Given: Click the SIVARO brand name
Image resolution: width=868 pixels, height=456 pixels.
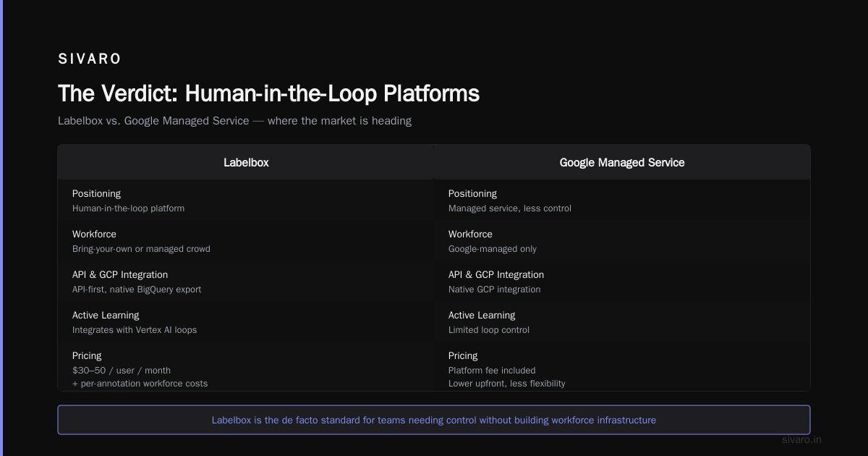Looking at the screenshot, I should point(90,59).
